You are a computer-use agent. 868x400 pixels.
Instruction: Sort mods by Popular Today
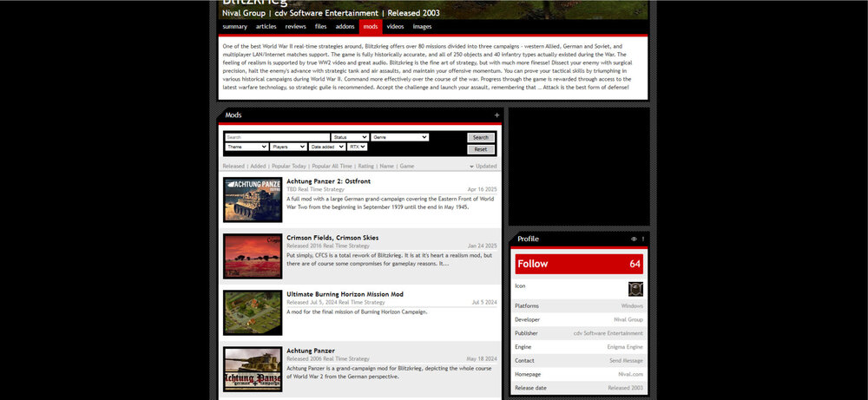coord(288,166)
